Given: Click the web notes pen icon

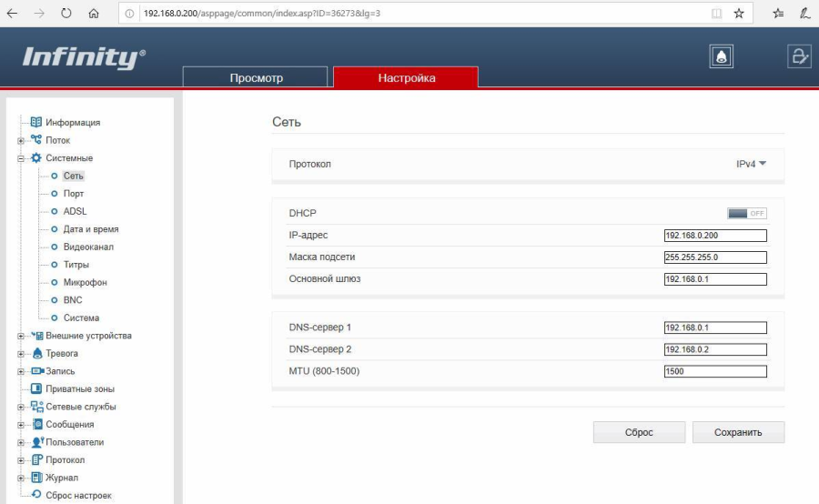Looking at the screenshot, I should (805, 14).
